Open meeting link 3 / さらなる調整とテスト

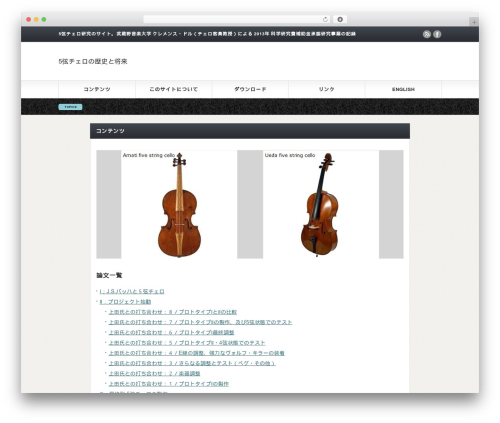(x=192, y=363)
